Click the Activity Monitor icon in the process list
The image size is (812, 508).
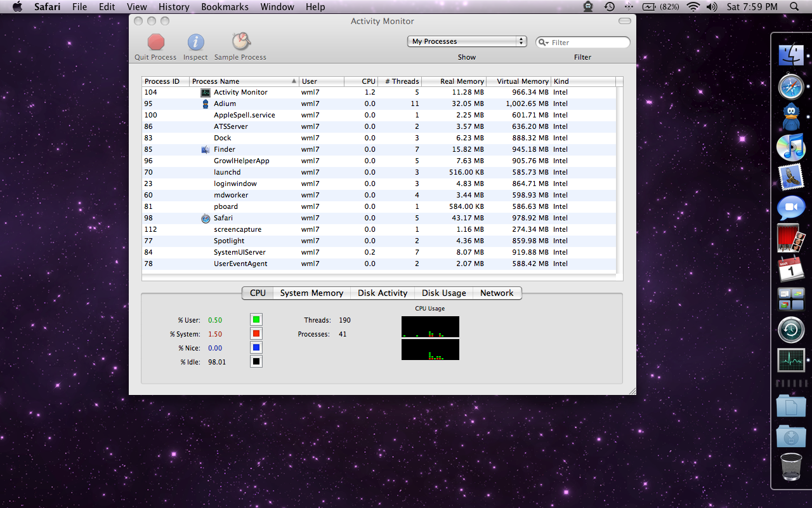click(206, 92)
